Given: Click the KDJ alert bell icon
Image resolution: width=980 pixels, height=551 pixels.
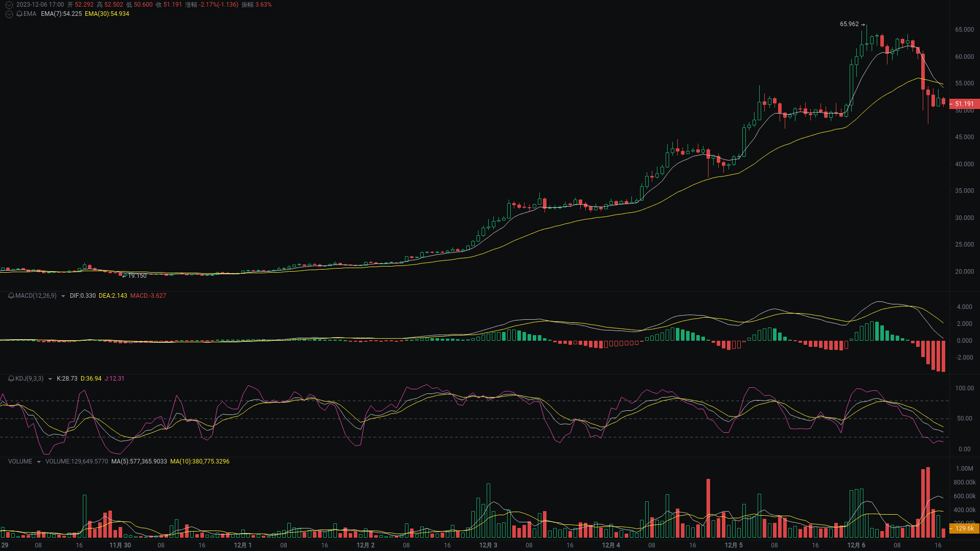Looking at the screenshot, I should tap(11, 379).
